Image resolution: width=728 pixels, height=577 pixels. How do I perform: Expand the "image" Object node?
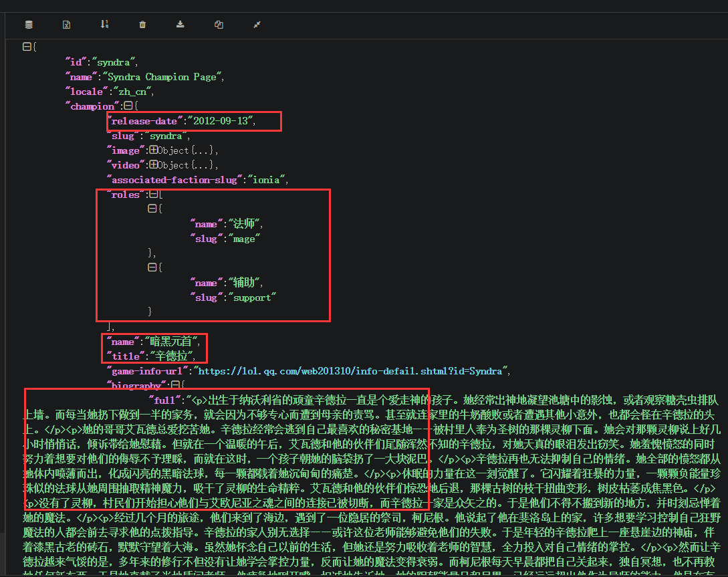coord(154,150)
